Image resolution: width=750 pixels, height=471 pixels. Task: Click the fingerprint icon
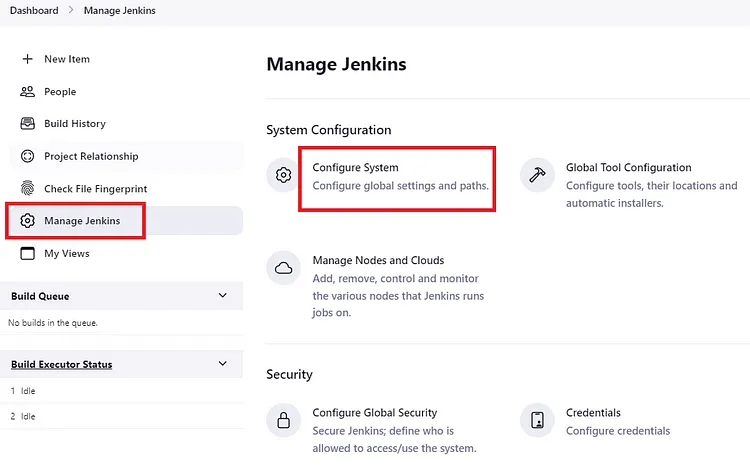click(x=28, y=188)
